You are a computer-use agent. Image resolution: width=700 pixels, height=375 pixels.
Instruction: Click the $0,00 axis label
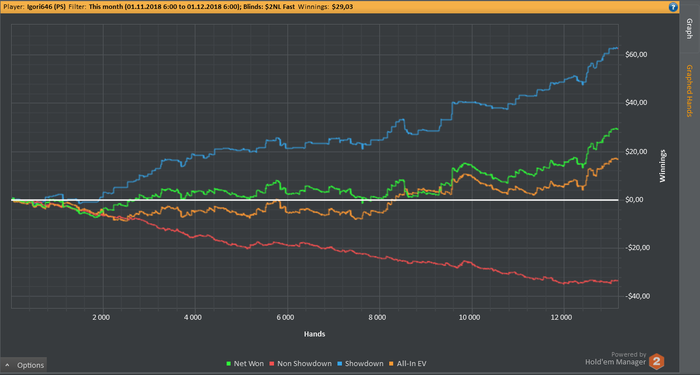634,200
